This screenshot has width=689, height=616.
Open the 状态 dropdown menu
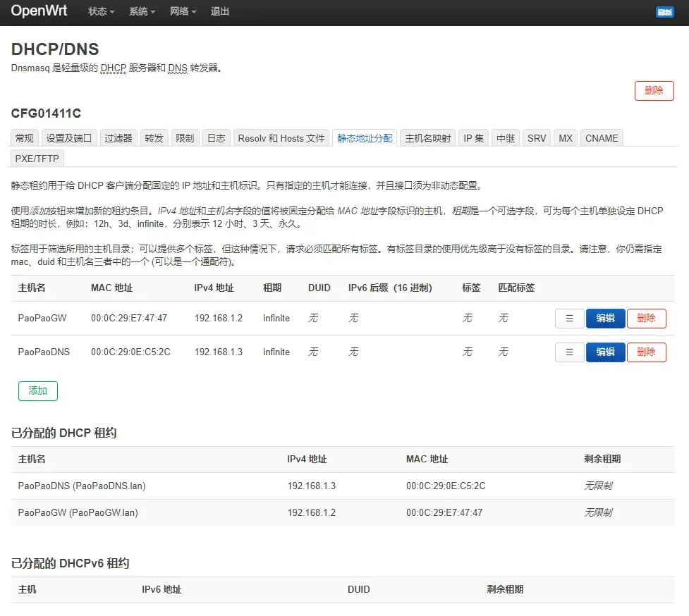tap(102, 12)
